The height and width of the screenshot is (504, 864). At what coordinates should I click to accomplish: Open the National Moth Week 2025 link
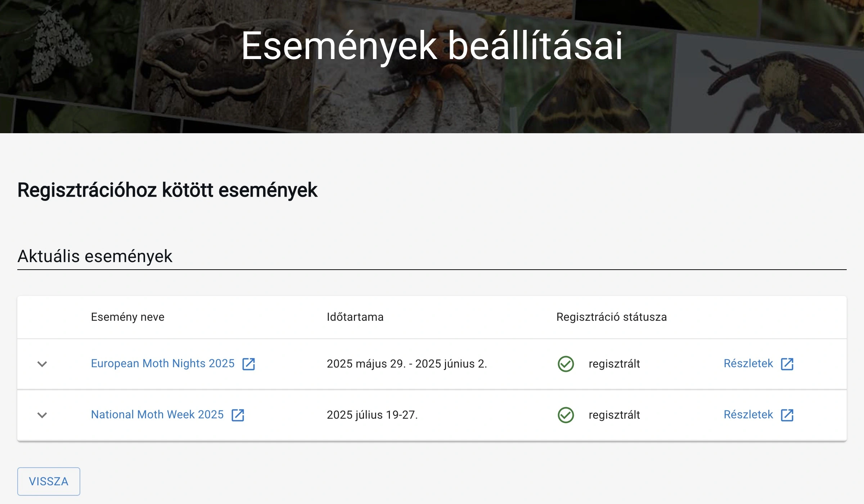point(157,415)
